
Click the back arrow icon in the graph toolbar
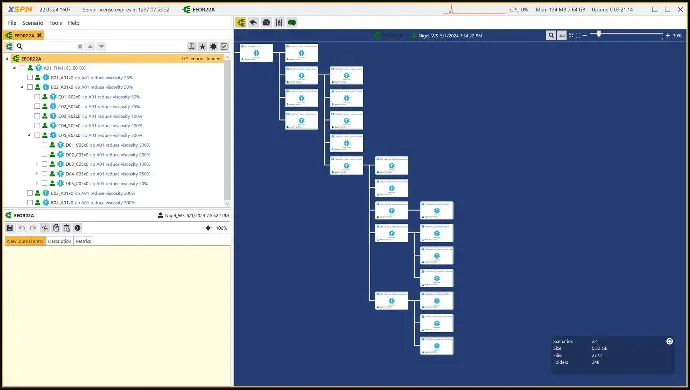tap(253, 22)
